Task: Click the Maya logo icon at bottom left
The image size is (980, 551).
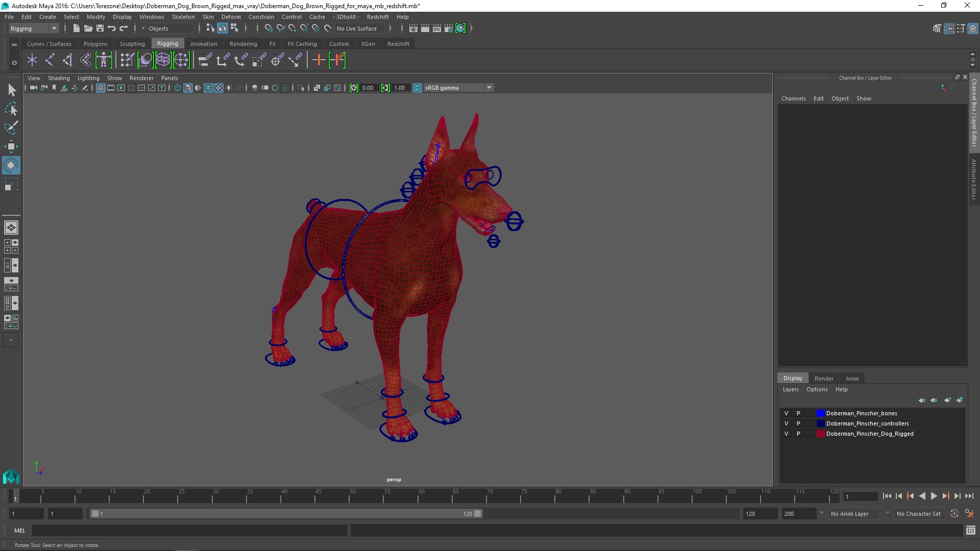Action: [11, 476]
